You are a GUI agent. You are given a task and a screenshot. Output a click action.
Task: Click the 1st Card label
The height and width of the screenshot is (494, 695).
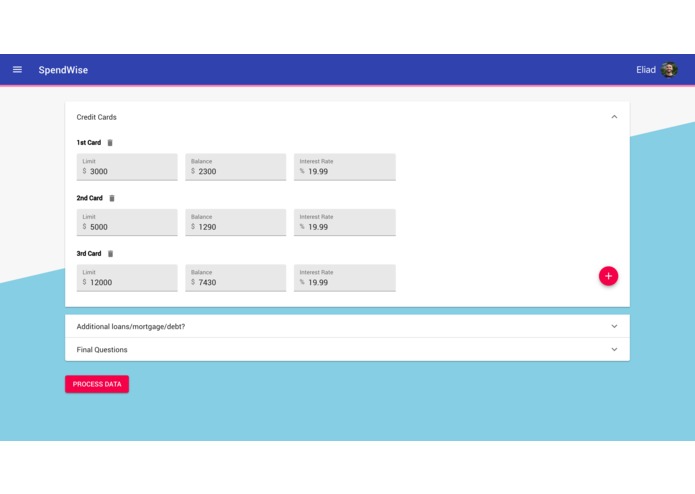[89, 143]
